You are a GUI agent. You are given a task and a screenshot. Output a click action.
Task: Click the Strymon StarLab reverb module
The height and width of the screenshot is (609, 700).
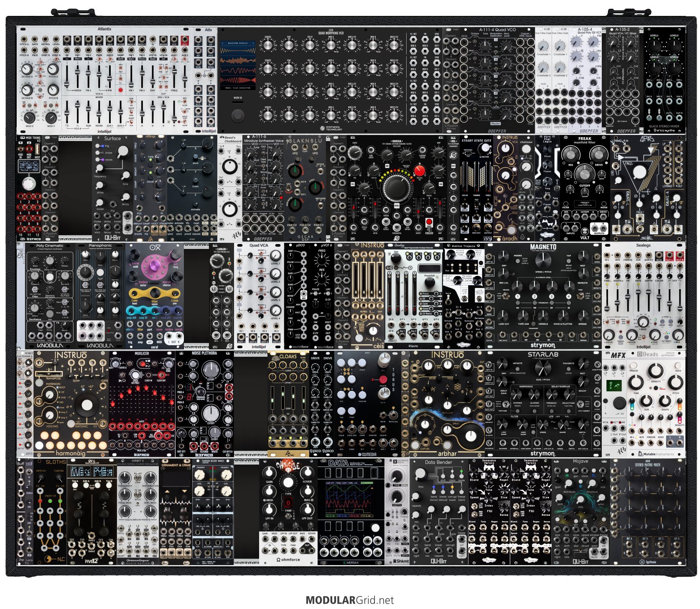543,404
